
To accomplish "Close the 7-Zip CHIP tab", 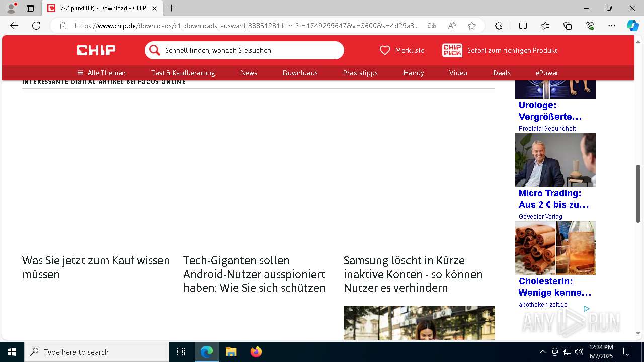I will (155, 8).
